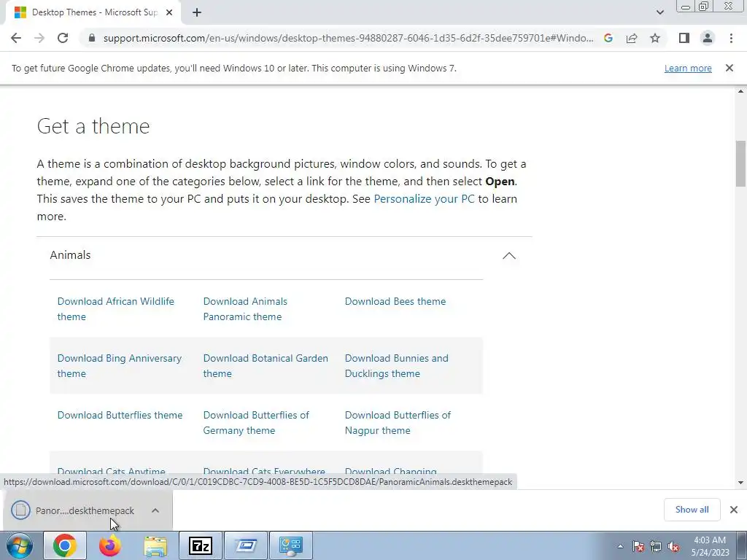Open Windows Explorer from the taskbar
747x560 pixels.
(x=156, y=545)
